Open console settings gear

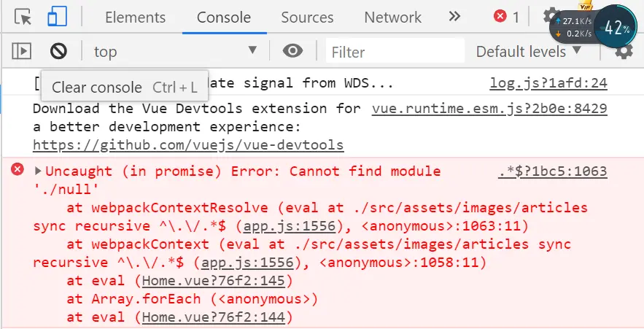point(624,51)
